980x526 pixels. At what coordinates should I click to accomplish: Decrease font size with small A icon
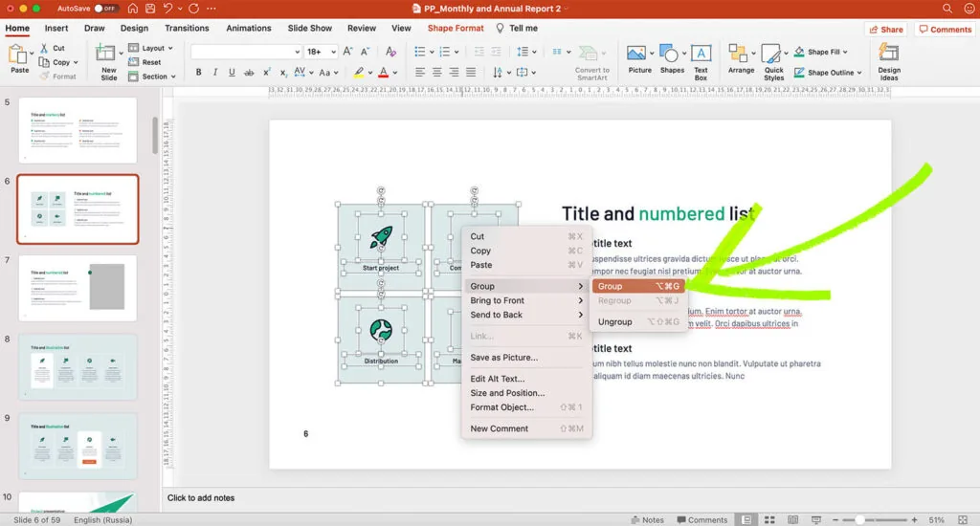[365, 52]
